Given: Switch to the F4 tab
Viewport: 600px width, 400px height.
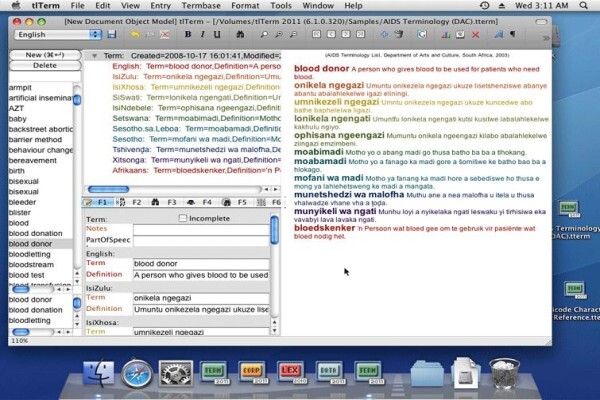Looking at the screenshot, I should click(199, 202).
